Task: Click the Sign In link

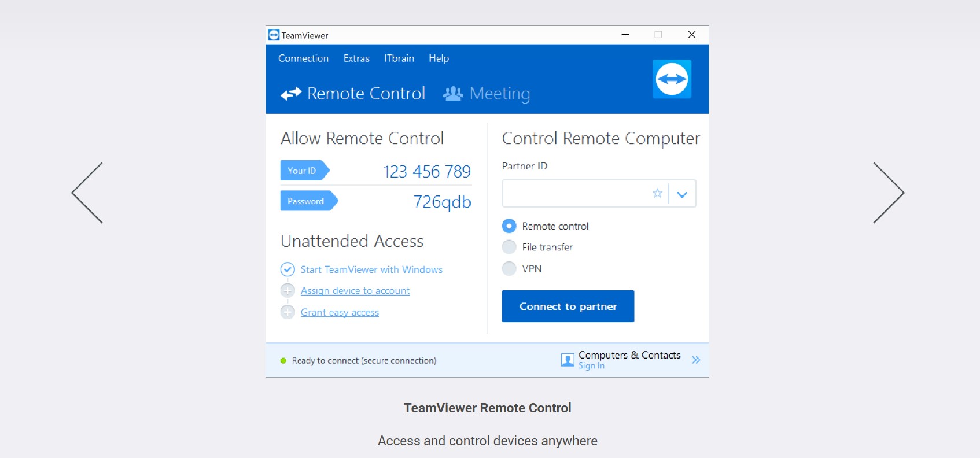Action: coord(591,366)
